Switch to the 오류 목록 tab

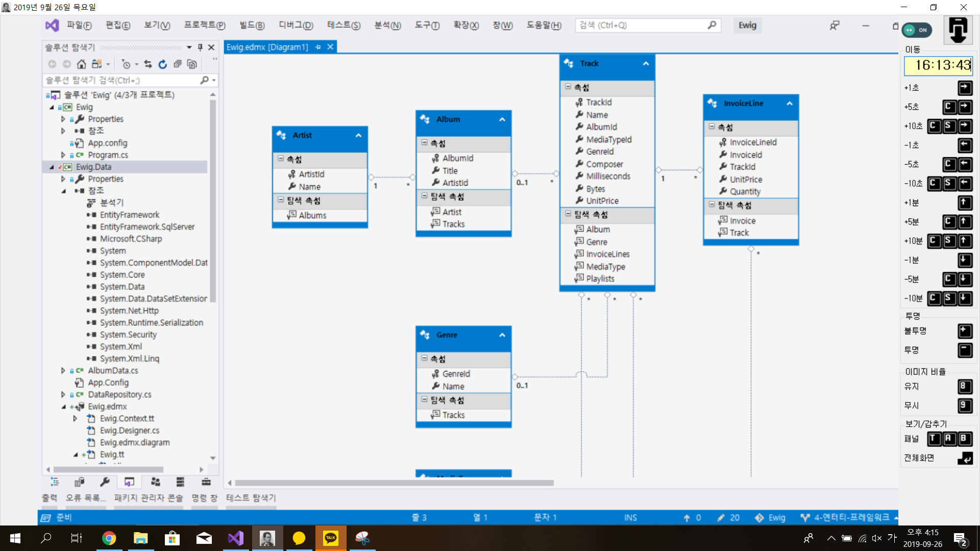[85, 498]
